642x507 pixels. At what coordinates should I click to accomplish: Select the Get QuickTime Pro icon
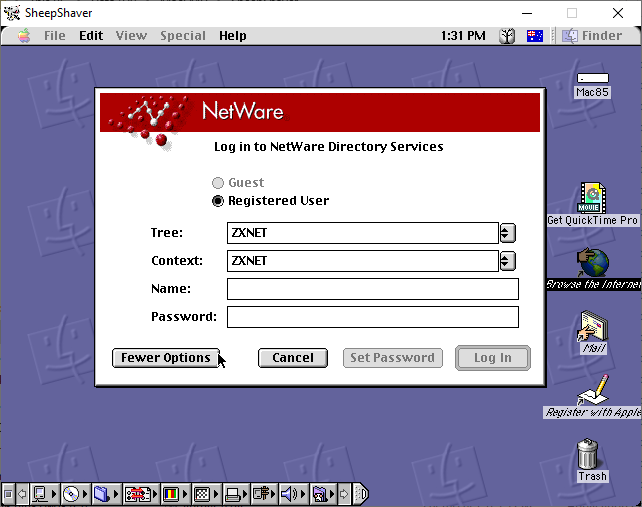coord(592,204)
